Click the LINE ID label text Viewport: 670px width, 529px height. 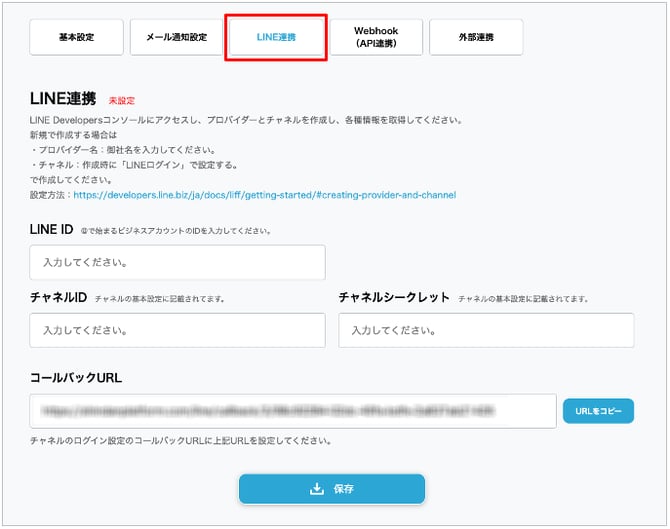coord(51,229)
